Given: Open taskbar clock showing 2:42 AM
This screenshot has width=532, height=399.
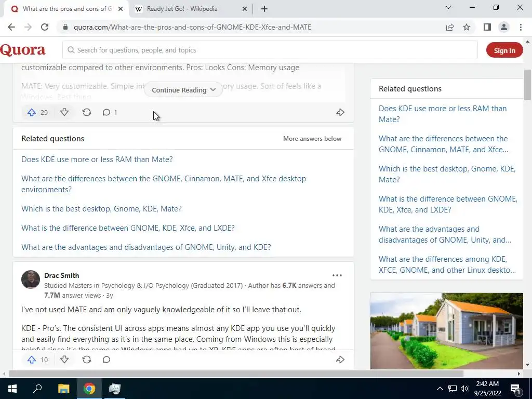Looking at the screenshot, I should [x=487, y=389].
